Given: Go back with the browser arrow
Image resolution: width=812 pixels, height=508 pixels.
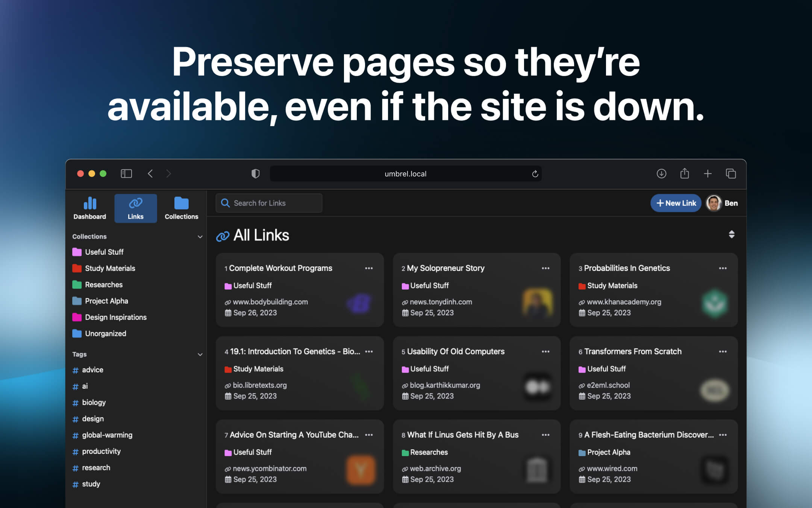Looking at the screenshot, I should tap(150, 173).
